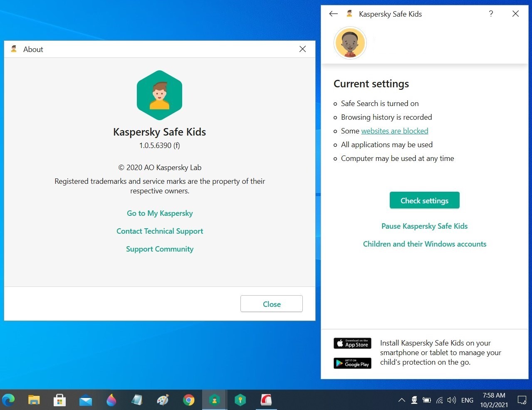Image resolution: width=532 pixels, height=410 pixels.
Task: Open the clock showing 7:58 AM
Action: [x=494, y=400]
